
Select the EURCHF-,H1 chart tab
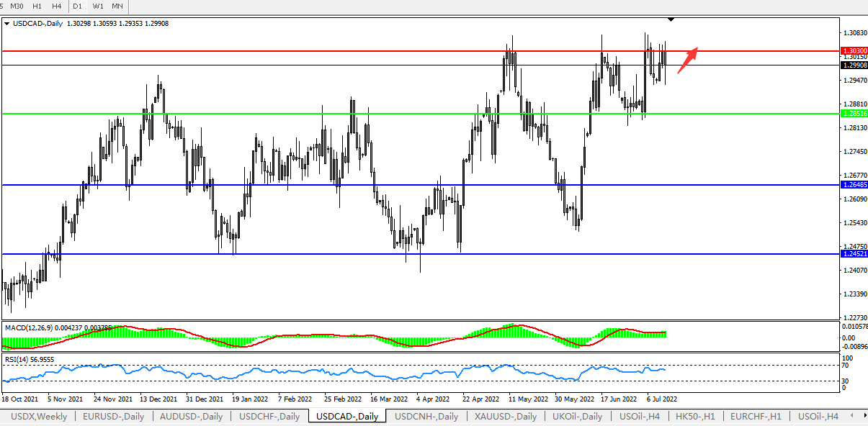(756, 417)
